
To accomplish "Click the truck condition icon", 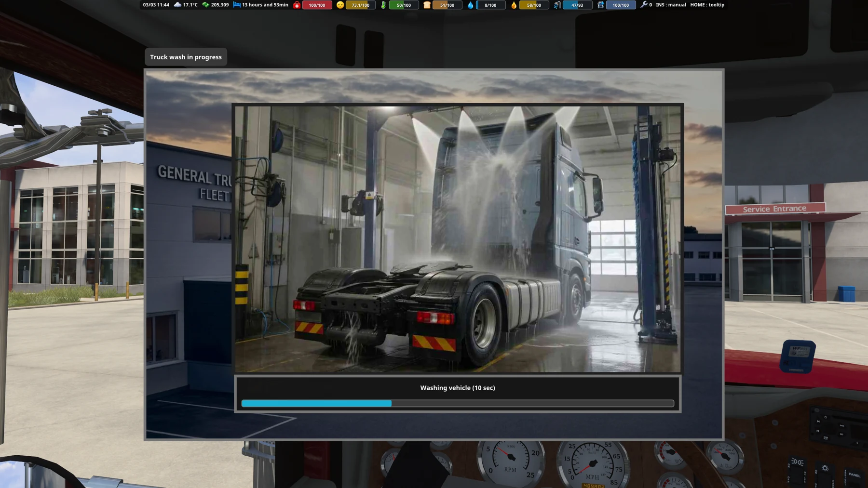I will (x=600, y=5).
